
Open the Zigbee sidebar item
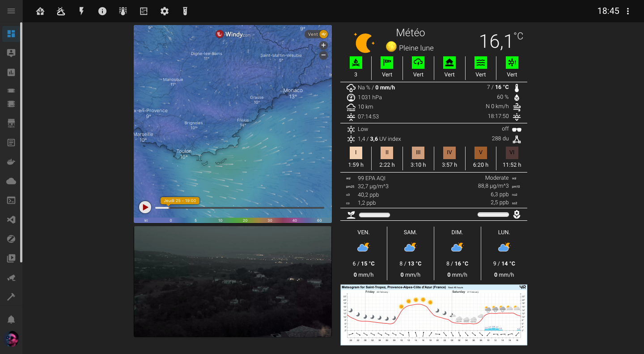point(11,239)
